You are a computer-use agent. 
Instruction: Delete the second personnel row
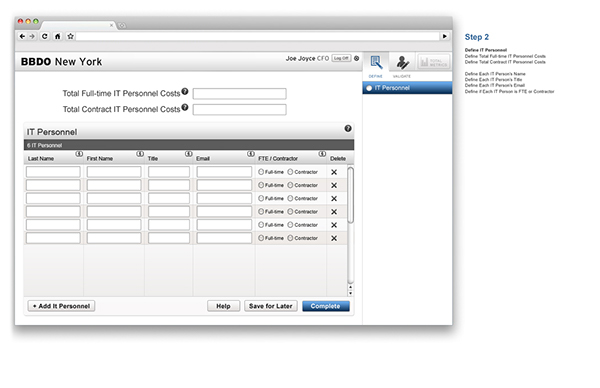click(334, 186)
